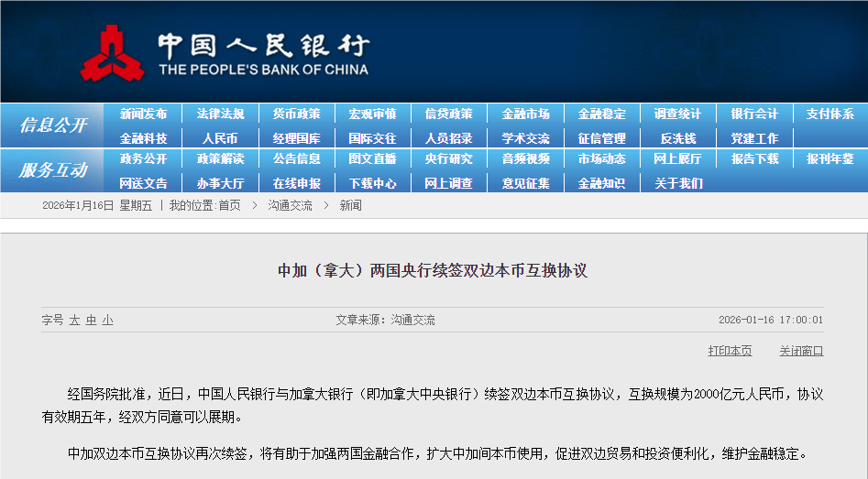The height and width of the screenshot is (479, 868).
Task: Go to the 下载中心 page
Action: (372, 183)
